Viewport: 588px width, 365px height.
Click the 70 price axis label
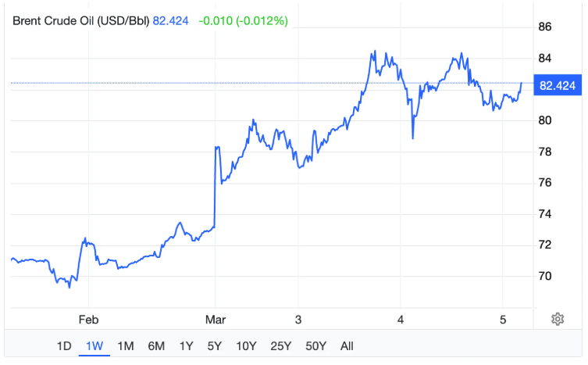(545, 276)
